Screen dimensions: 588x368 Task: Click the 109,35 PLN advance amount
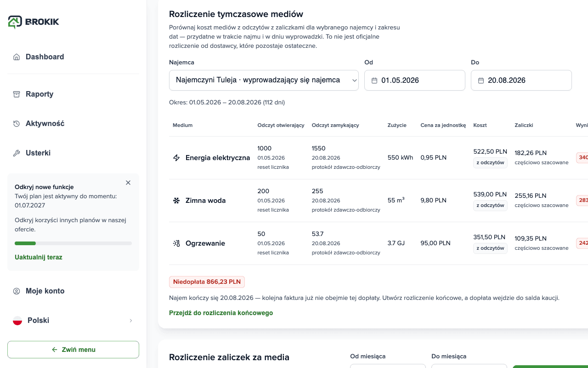[x=531, y=238]
